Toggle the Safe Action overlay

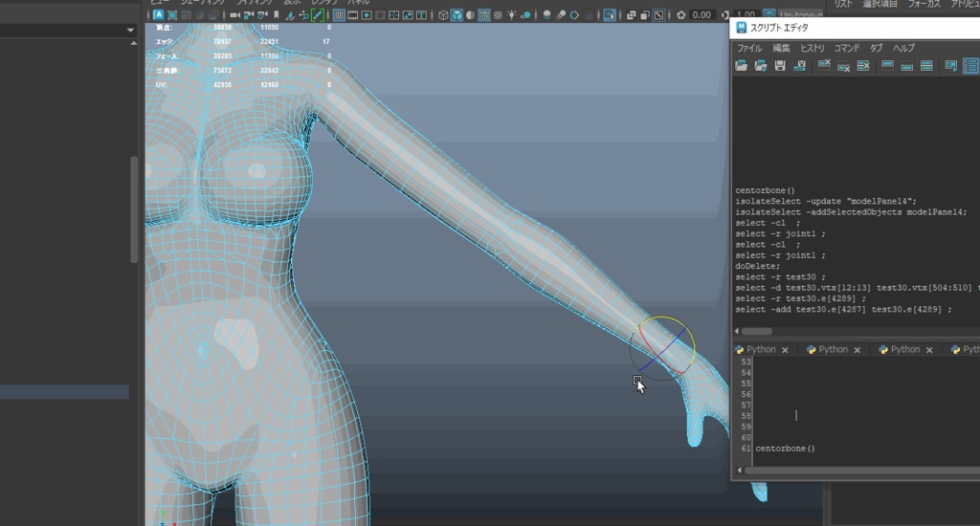tap(408, 15)
